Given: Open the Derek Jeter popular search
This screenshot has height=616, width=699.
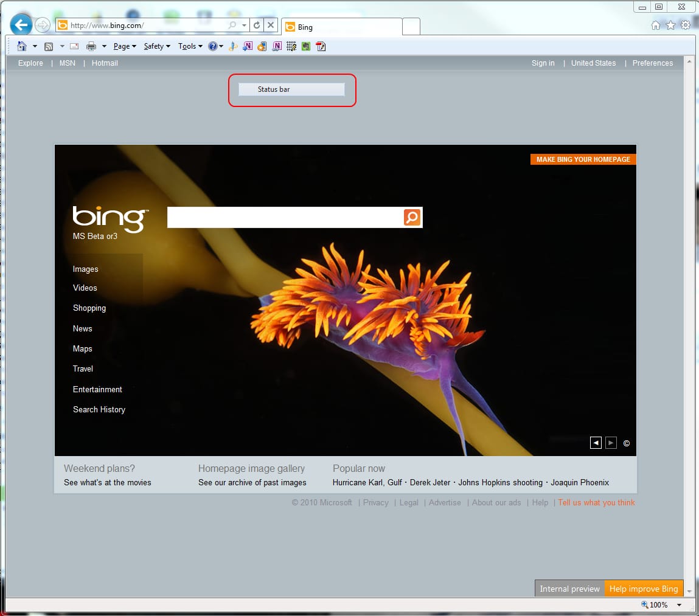Looking at the screenshot, I should (x=430, y=482).
